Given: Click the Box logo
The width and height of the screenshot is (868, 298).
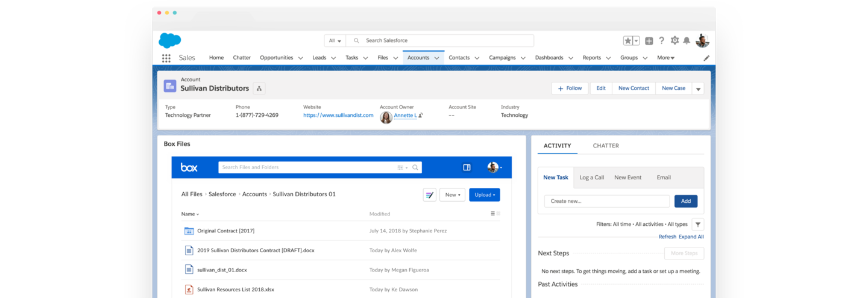Looking at the screenshot, I should click(189, 167).
